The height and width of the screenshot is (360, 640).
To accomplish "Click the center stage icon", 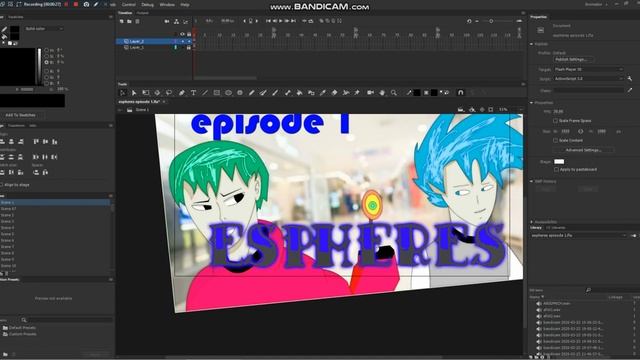I will click(482, 109).
